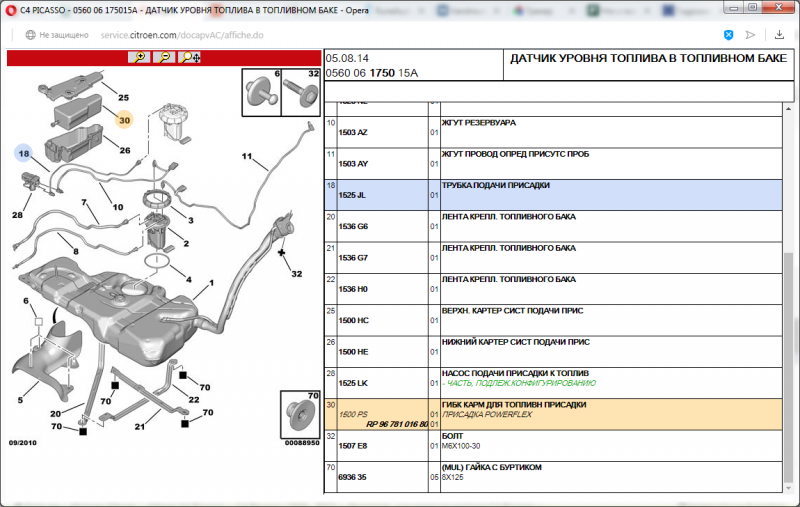Click the part 32 bolt thumbnail
This screenshot has height=507, width=800.
(300, 94)
